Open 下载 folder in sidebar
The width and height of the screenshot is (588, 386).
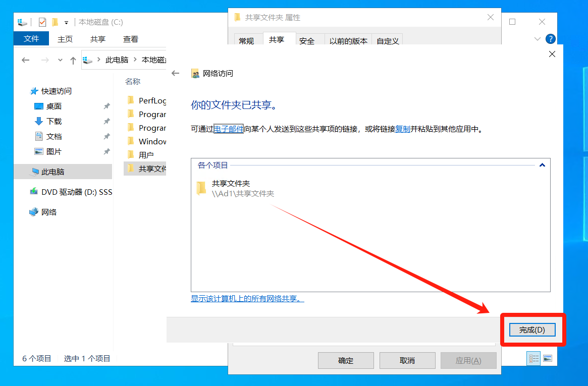pyautogui.click(x=54, y=121)
